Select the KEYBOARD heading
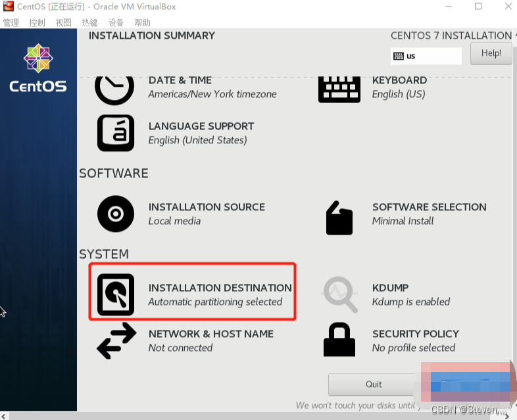This screenshot has width=517, height=420. [x=400, y=80]
